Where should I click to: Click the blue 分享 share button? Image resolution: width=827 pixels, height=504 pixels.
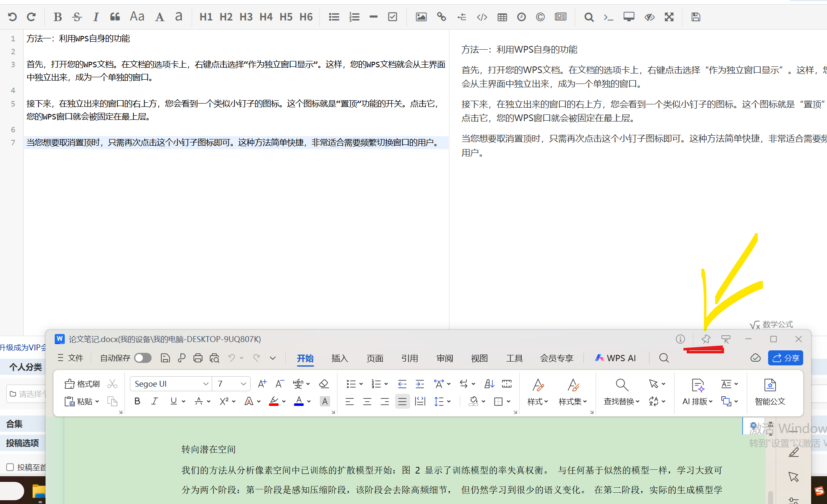pyautogui.click(x=785, y=358)
